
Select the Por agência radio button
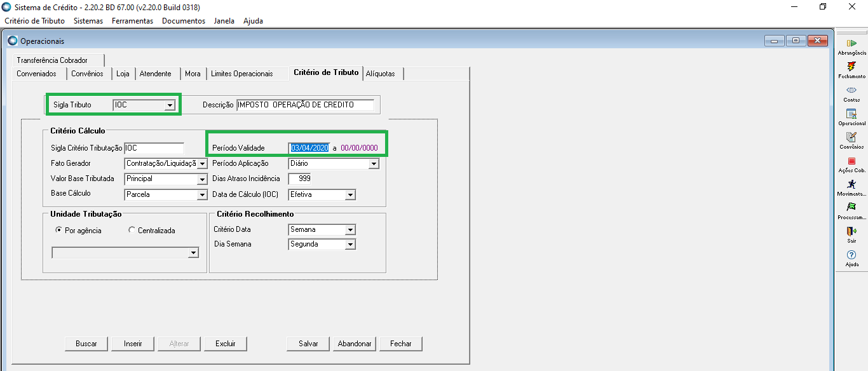tap(58, 231)
